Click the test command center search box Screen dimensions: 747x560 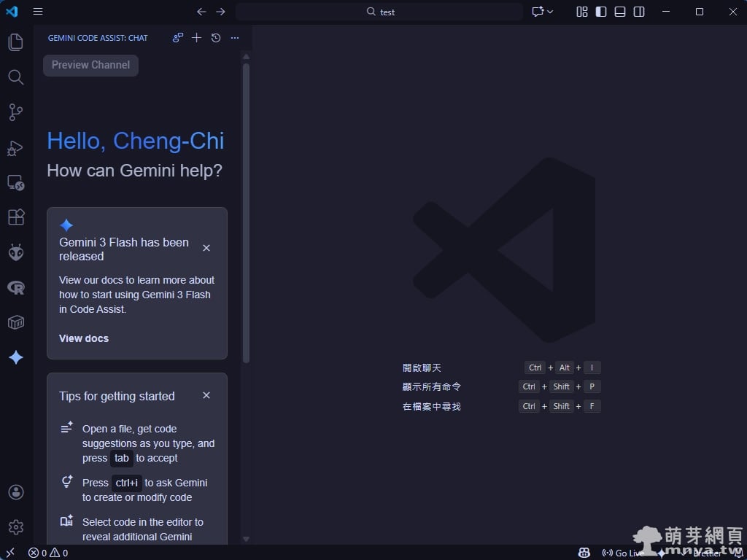coord(379,12)
